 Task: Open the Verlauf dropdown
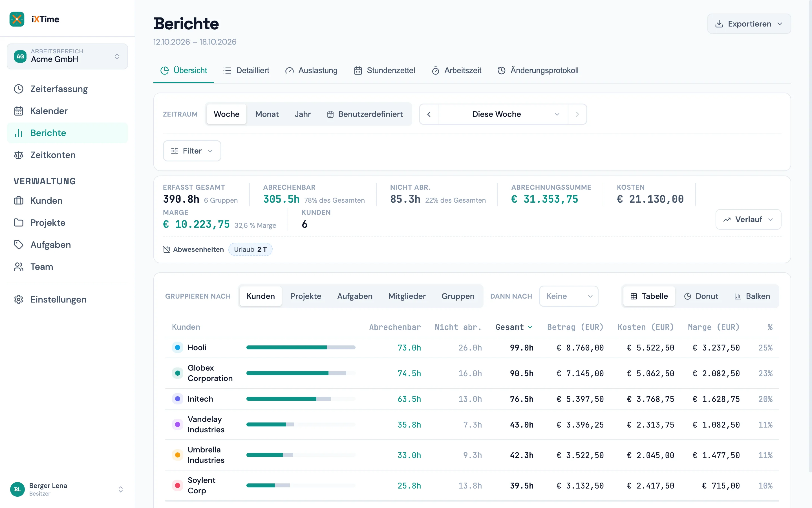coord(748,219)
